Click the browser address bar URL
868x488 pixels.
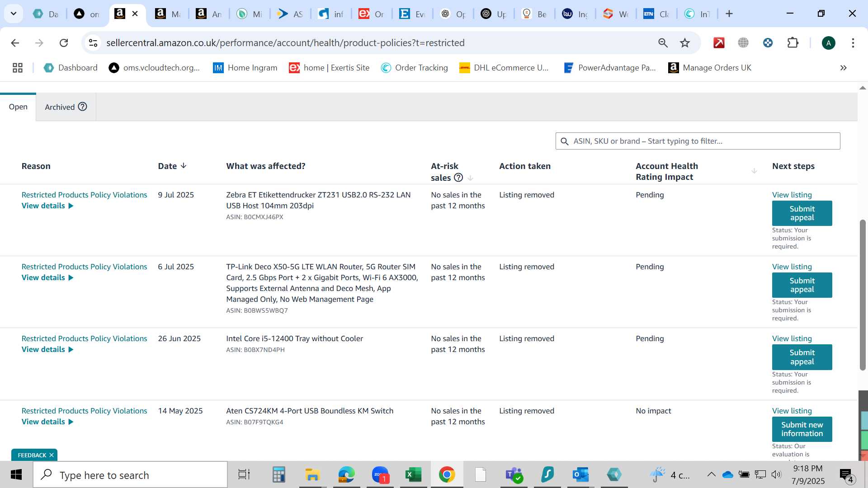[285, 43]
